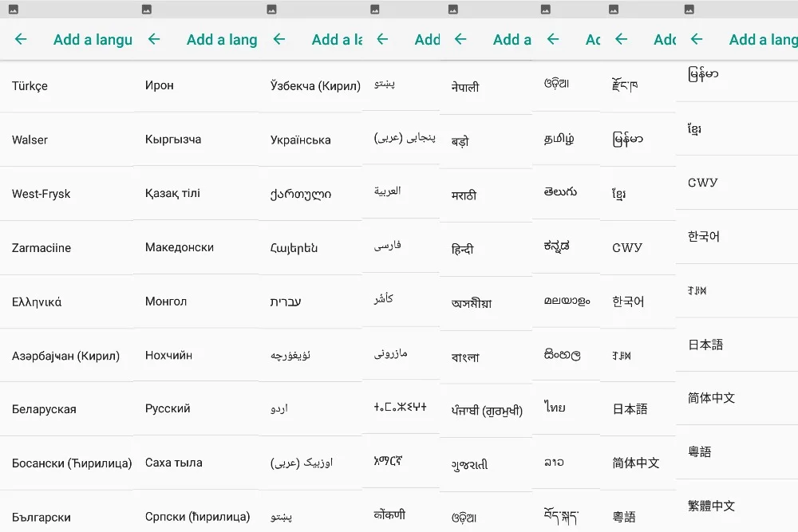Image resolution: width=798 pixels, height=532 pixels.
Task: Choose the West-Frysk language
Action: pyautogui.click(x=67, y=194)
